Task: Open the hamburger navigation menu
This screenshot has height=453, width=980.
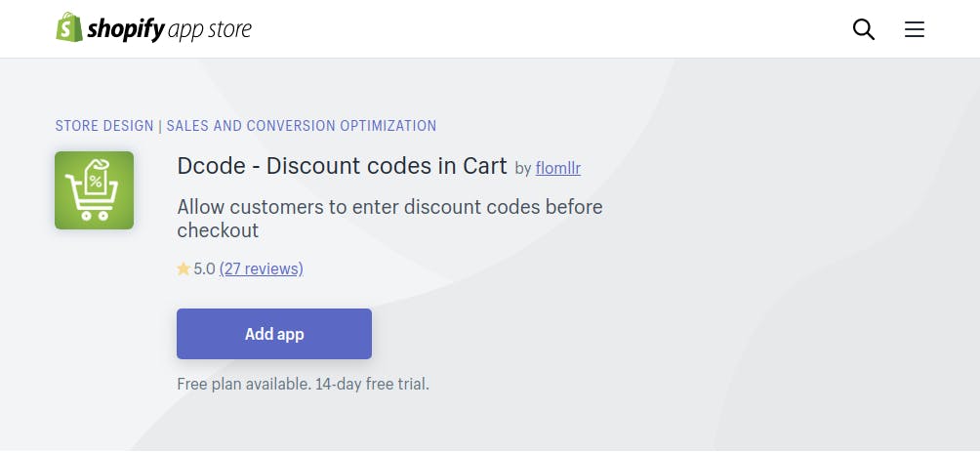Action: click(x=915, y=29)
